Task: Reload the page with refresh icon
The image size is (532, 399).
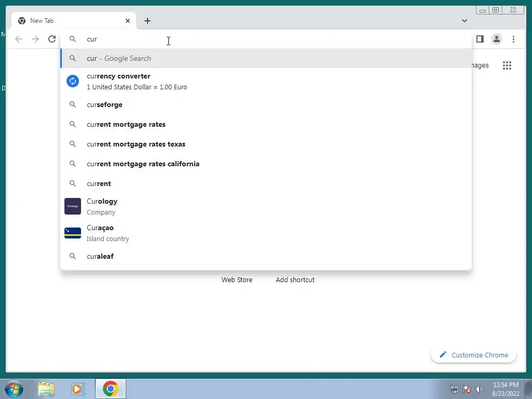Action: [52, 39]
